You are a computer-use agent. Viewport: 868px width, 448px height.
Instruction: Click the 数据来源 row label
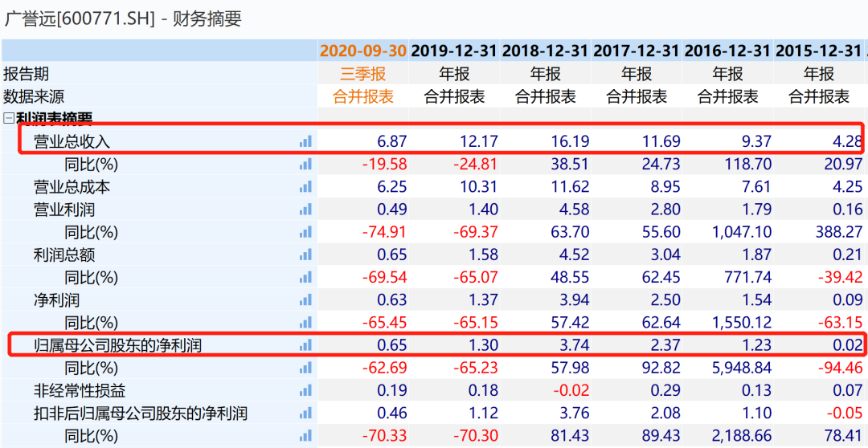pos(34,97)
